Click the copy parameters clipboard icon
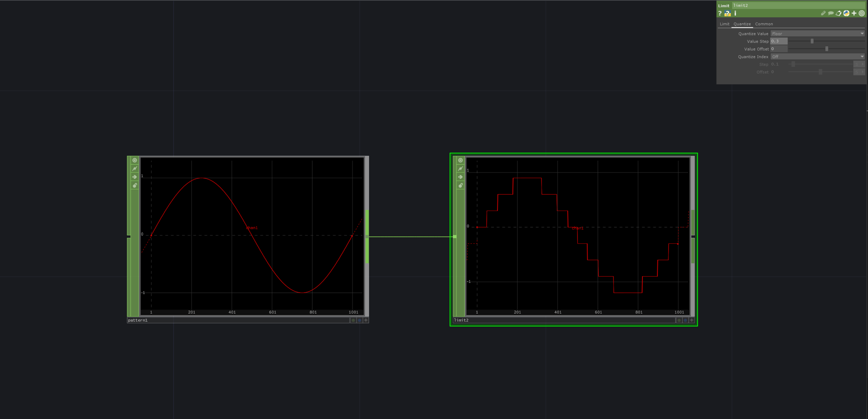This screenshot has height=419, width=868. (838, 13)
